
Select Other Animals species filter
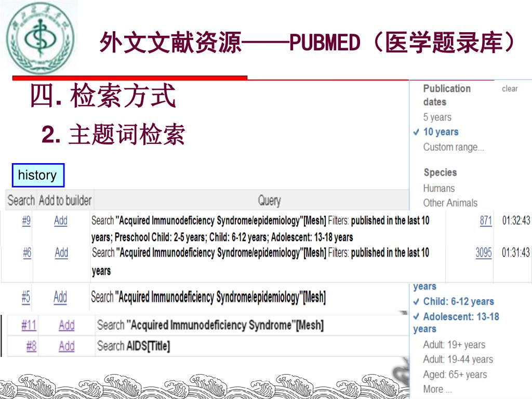pyautogui.click(x=450, y=203)
